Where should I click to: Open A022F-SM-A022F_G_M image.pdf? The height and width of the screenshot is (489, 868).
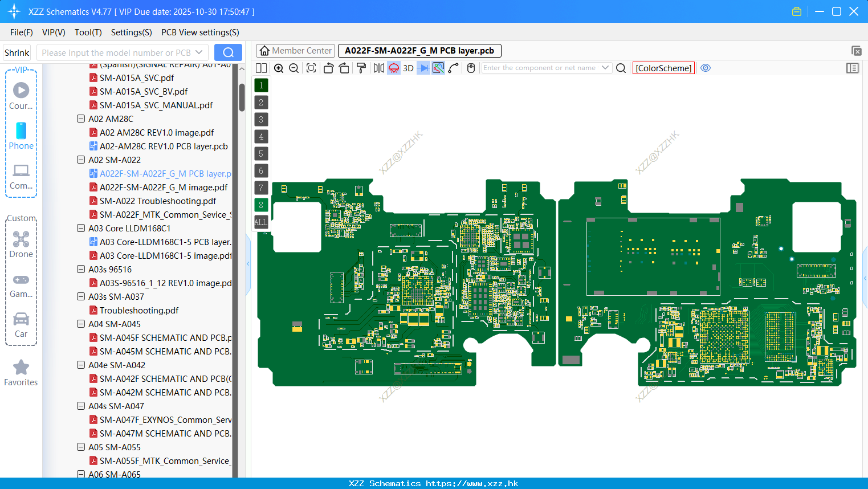coord(163,187)
